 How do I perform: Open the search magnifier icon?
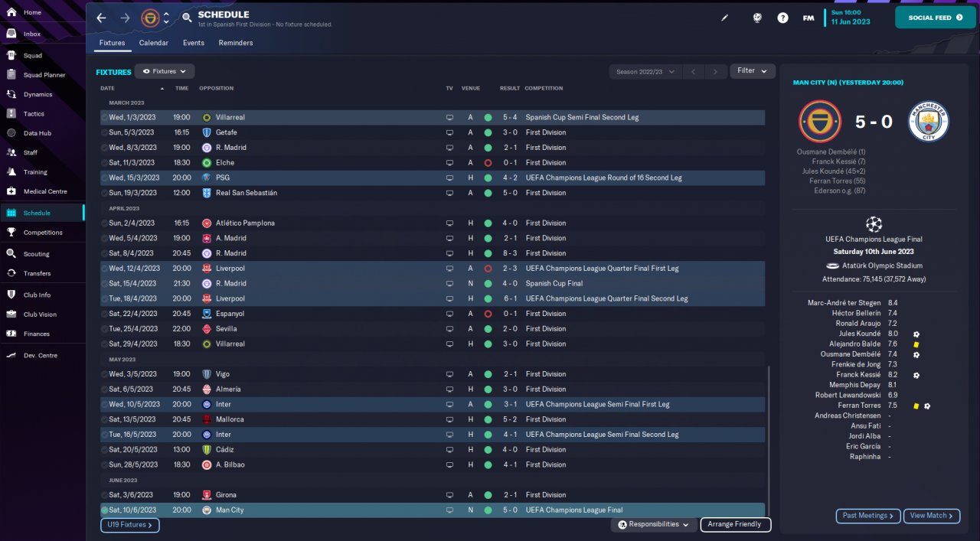(x=187, y=18)
